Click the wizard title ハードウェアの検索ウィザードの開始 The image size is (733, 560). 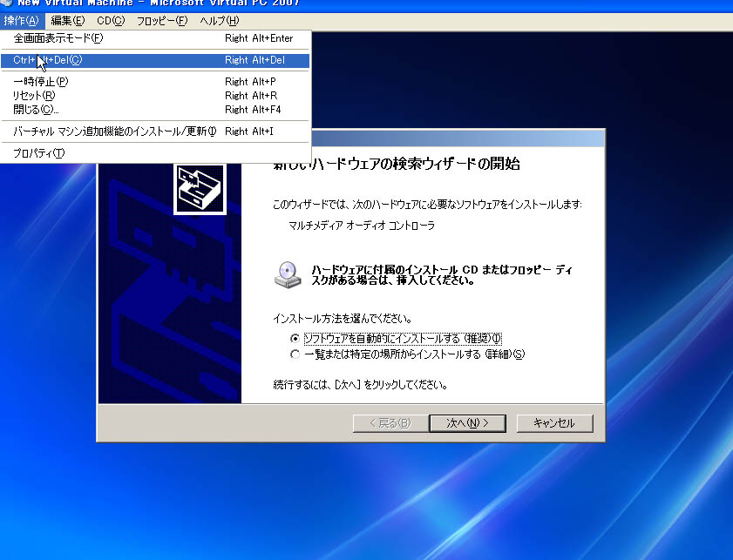click(x=397, y=164)
